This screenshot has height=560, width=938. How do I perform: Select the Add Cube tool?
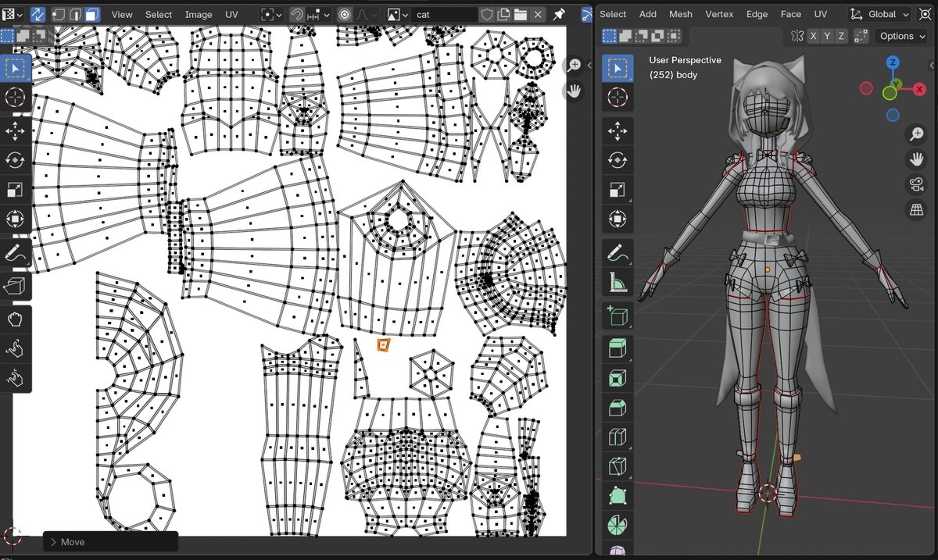tap(618, 316)
